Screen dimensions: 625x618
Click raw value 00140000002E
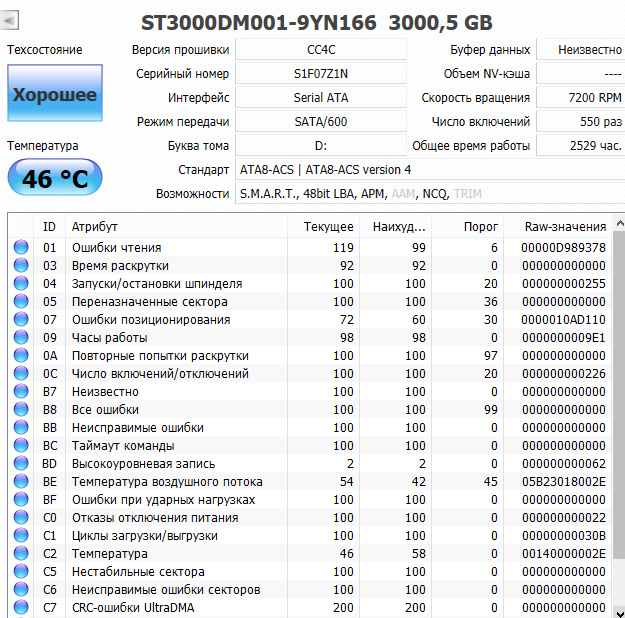[x=563, y=554]
